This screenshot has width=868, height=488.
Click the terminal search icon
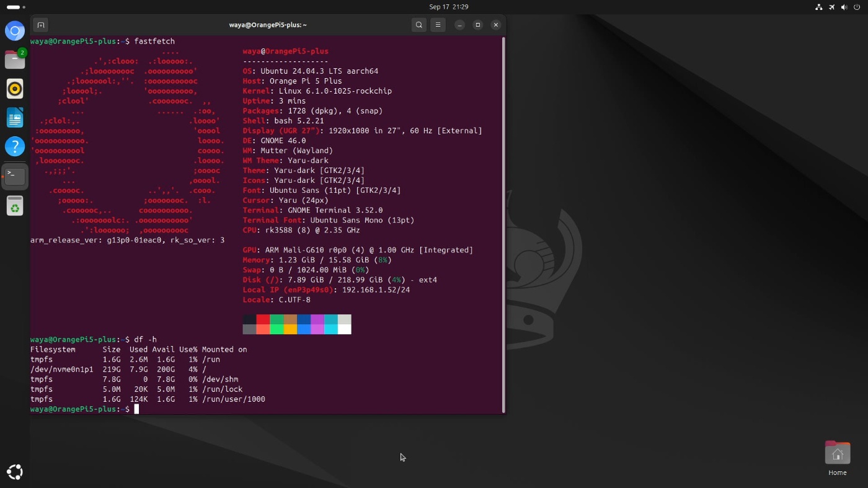click(419, 25)
